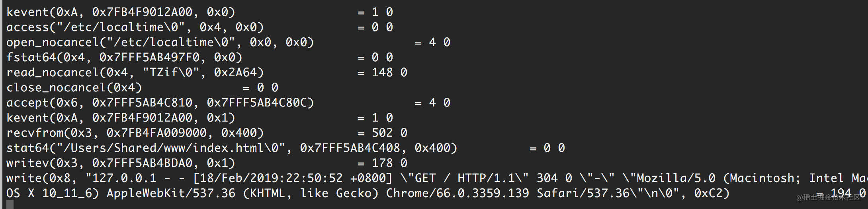Click the accept(0x6 syscall line
Screen dimensions: 868x209
[x=229, y=103]
